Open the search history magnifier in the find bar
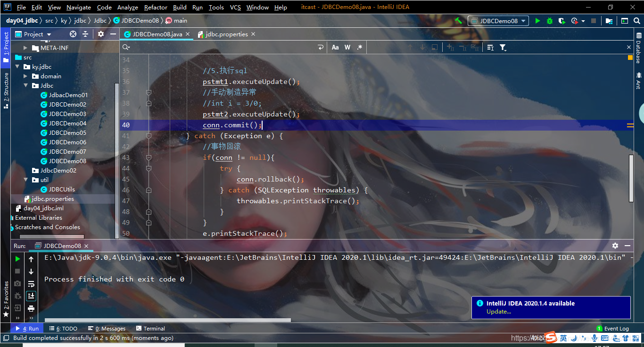644x347 pixels. pyautogui.click(x=126, y=47)
